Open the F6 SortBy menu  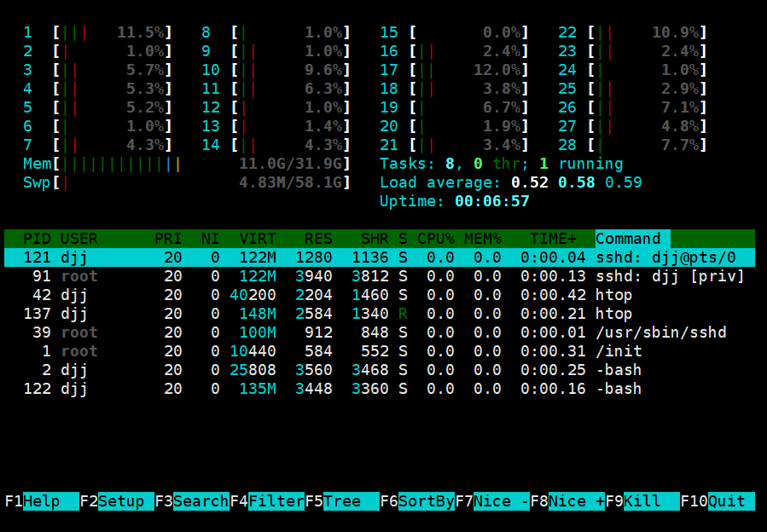tap(418, 501)
